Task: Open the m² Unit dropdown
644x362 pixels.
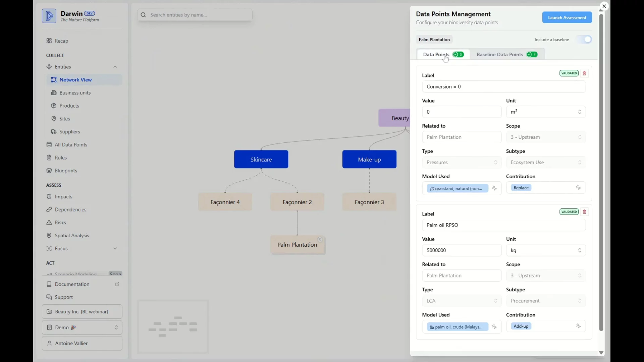Action: pos(545,112)
